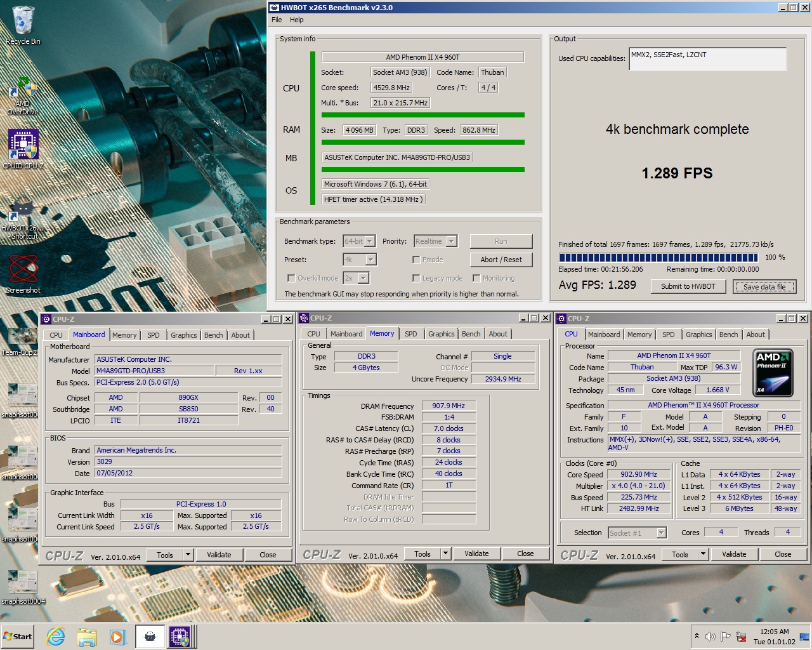Switch to SPD tab in Mainboard window
This screenshot has width=812, height=650.
pyautogui.click(x=154, y=335)
